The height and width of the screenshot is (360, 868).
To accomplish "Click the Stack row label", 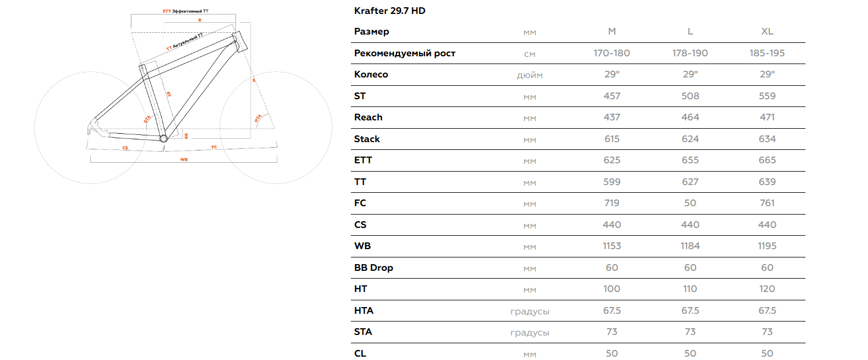I will point(367,139).
